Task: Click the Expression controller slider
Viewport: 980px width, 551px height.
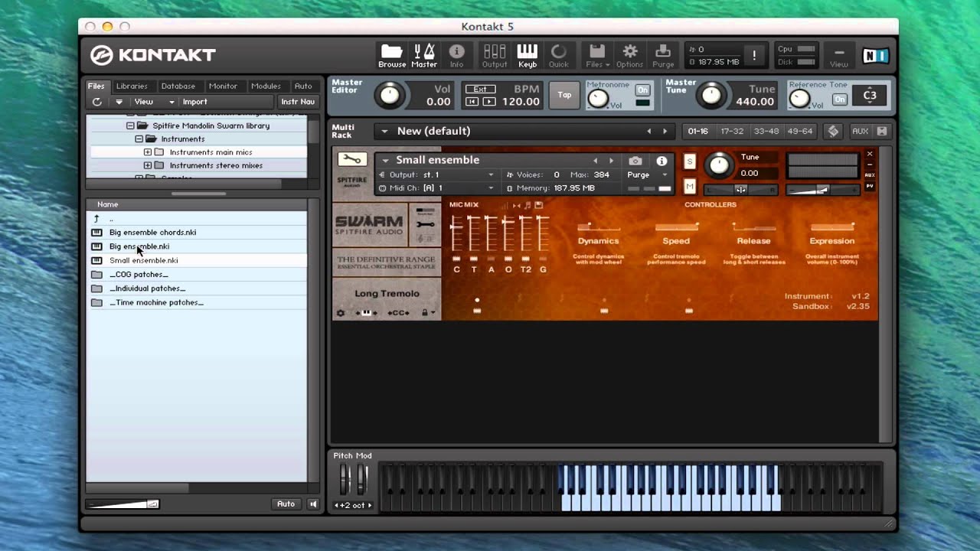Action: (832, 227)
